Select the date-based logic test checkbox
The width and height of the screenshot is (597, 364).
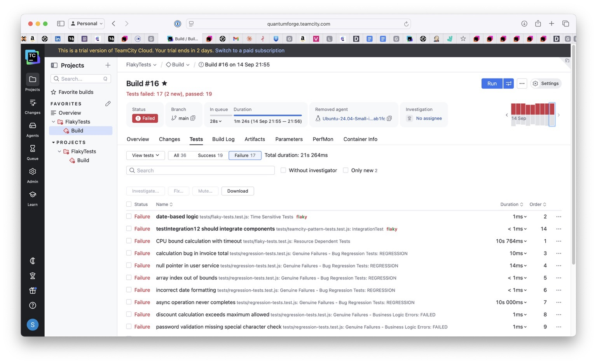[x=129, y=216]
